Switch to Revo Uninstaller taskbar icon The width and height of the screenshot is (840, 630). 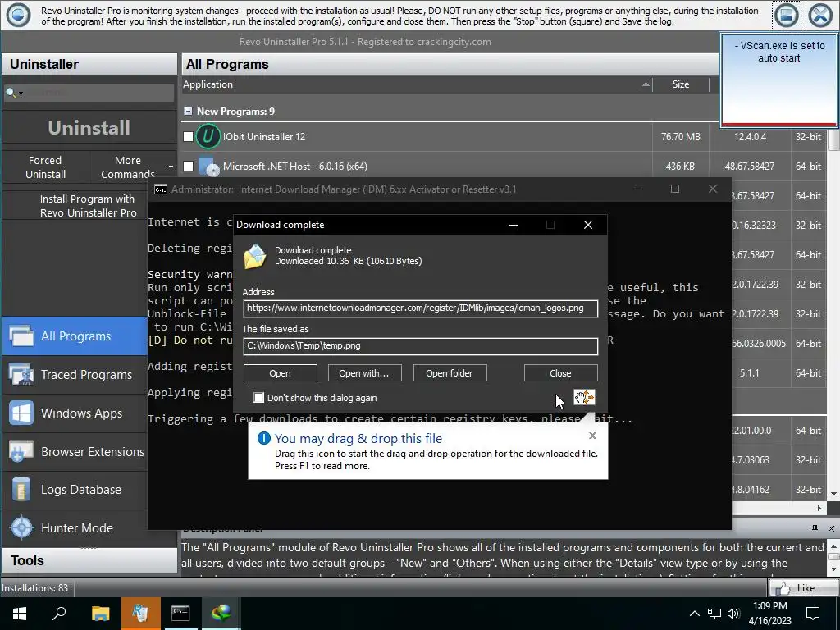[140, 614]
